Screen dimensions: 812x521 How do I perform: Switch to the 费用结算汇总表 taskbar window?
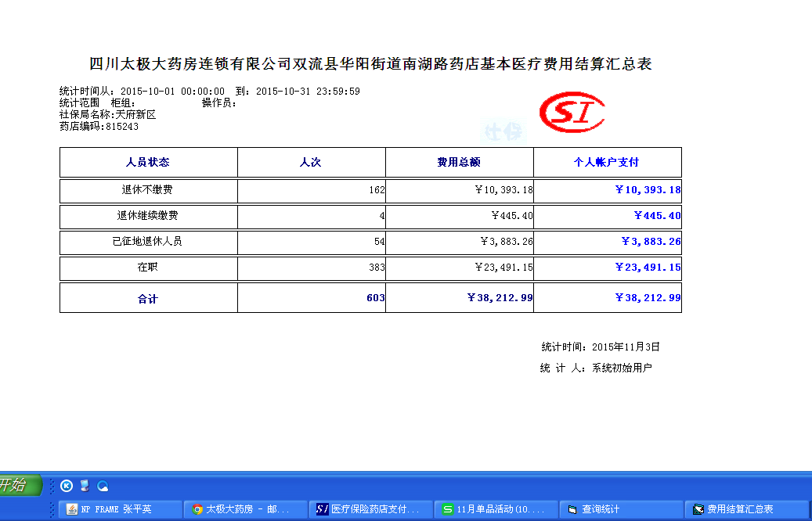pyautogui.click(x=747, y=509)
